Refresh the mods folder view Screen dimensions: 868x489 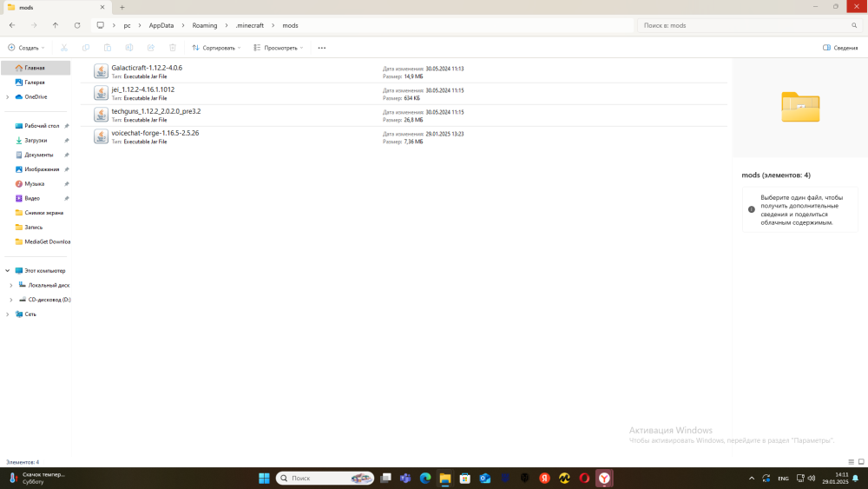pyautogui.click(x=77, y=25)
